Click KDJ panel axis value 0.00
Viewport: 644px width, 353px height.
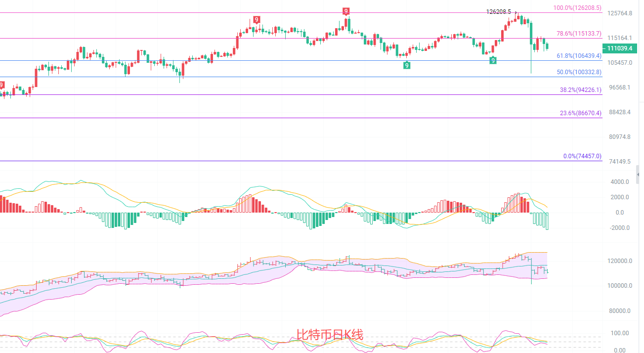pos(621,350)
